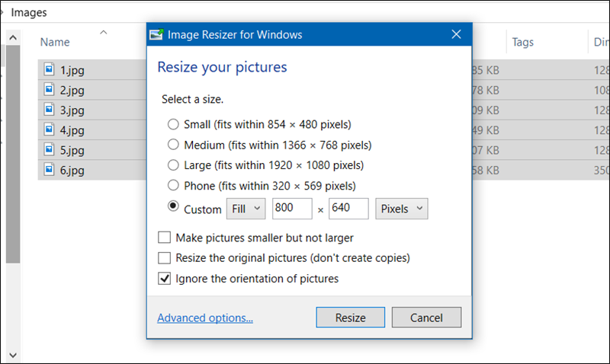Click the Image Resizer title bar icon
The width and height of the screenshot is (610, 364).
point(156,34)
